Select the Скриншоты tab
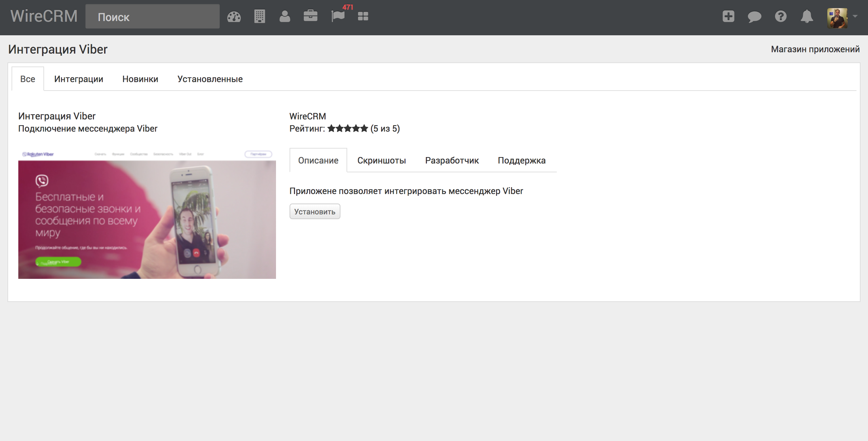868x441 pixels. [x=382, y=160]
